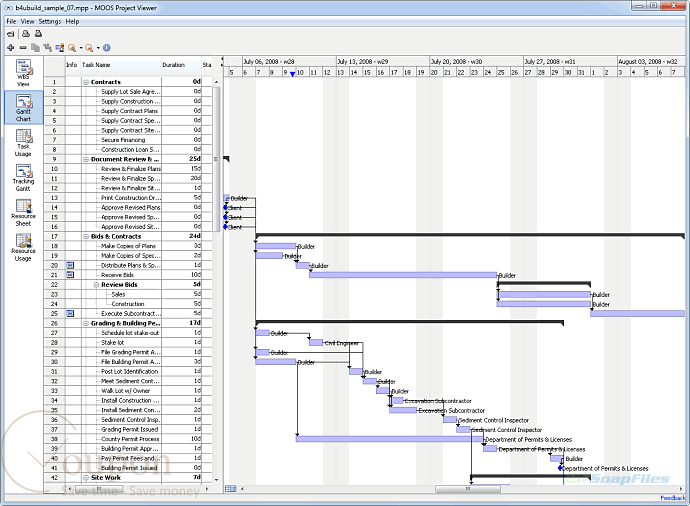
Task: Open the zoom out dropdown arrow
Action: coord(98,48)
